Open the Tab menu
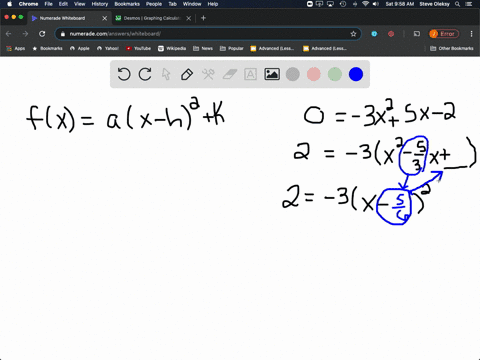The image size is (480, 360). pyautogui.click(x=172, y=4)
